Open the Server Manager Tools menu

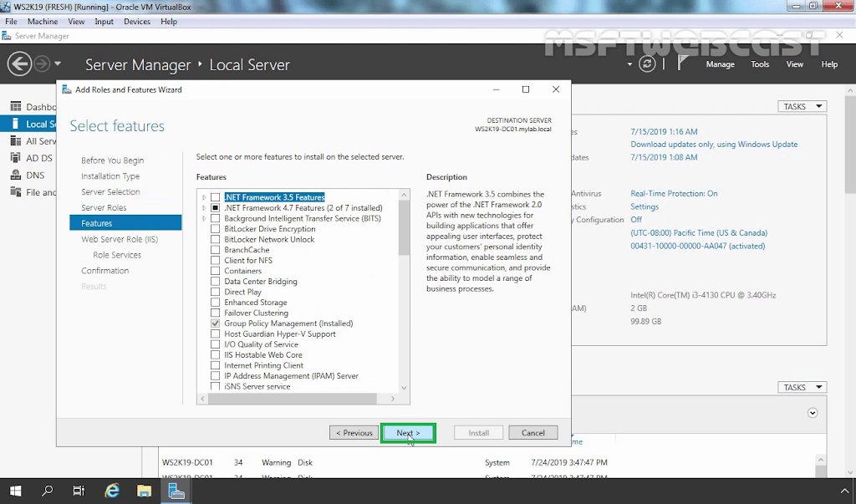click(x=760, y=64)
